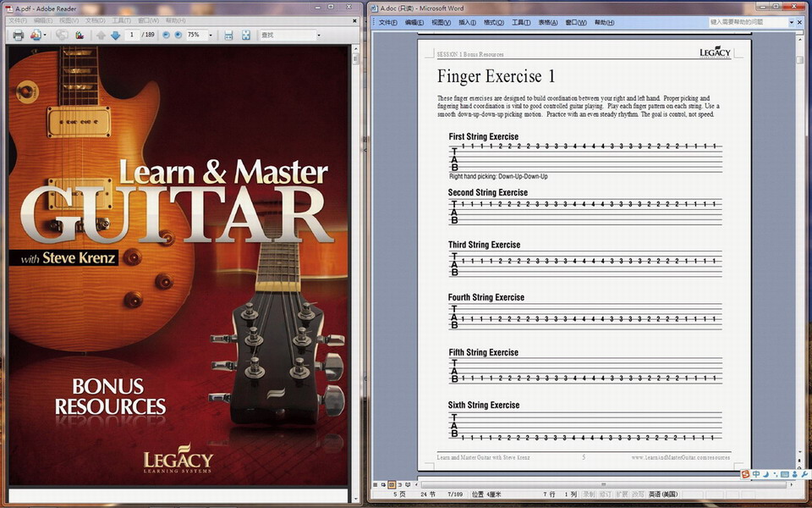Open the collaborate dropdown arrow in Adobe Reader
Viewport: 812px width, 508px height.
click(45, 36)
